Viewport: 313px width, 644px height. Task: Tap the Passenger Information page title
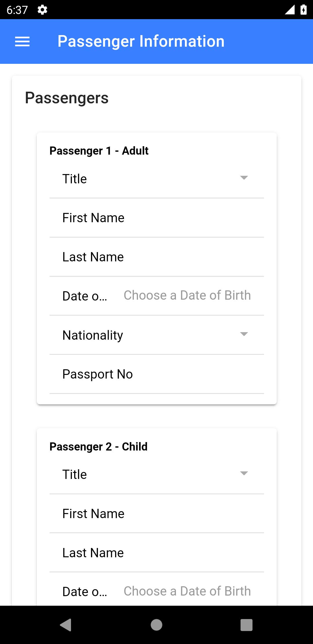141,41
